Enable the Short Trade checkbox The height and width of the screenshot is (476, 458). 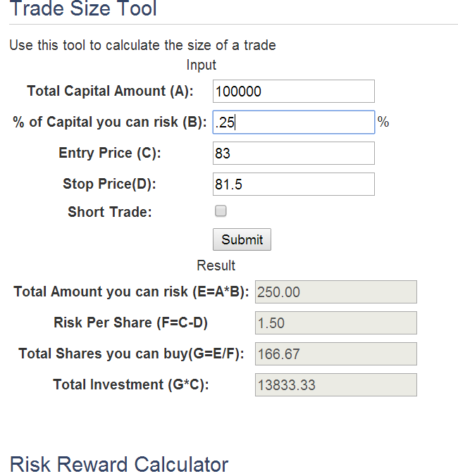click(221, 211)
